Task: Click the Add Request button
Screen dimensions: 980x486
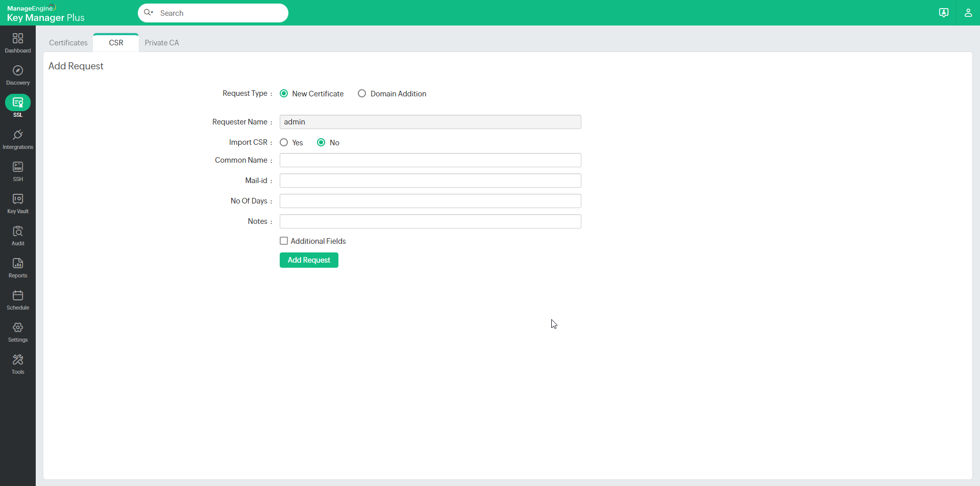Action: pos(309,260)
